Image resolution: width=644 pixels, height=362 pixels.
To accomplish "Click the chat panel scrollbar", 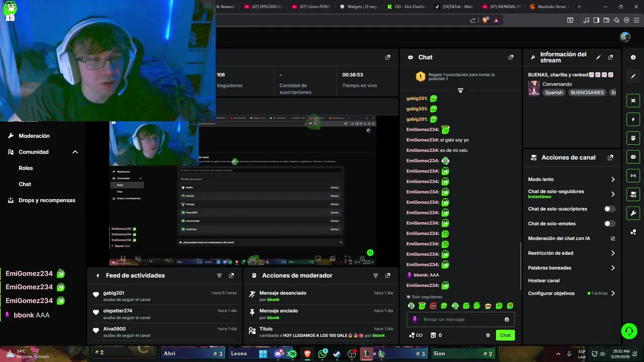I will (521, 266).
